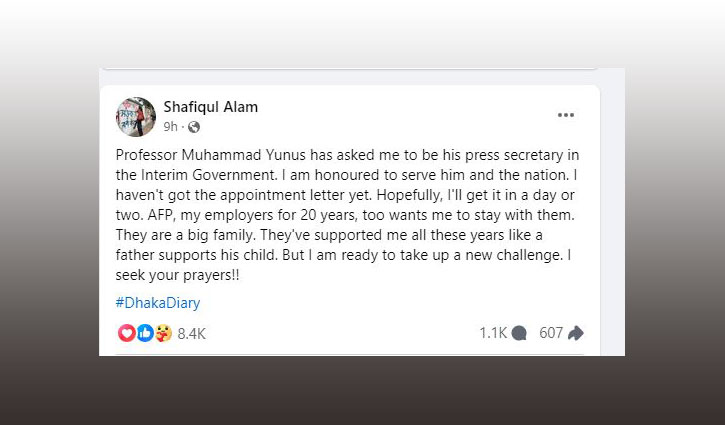Screen dimensions: 725x425
Task: Click the Shafiqul Alam author name
Action: point(210,107)
